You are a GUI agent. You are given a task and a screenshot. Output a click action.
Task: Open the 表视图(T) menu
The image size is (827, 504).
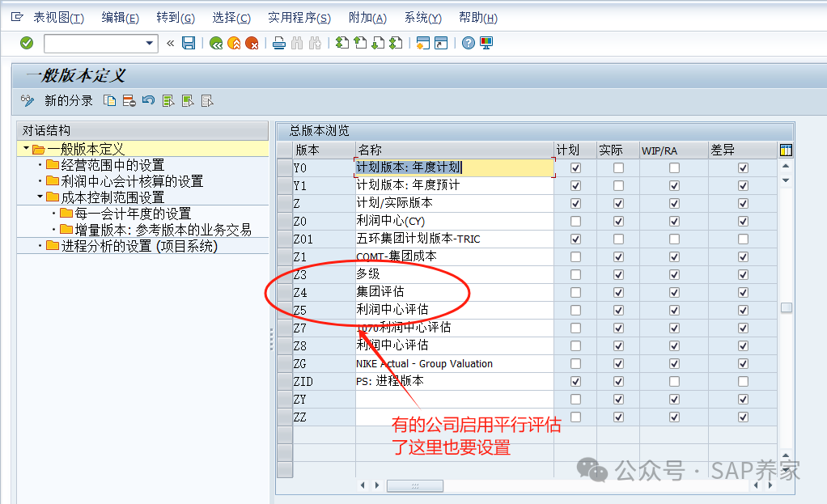tap(58, 18)
